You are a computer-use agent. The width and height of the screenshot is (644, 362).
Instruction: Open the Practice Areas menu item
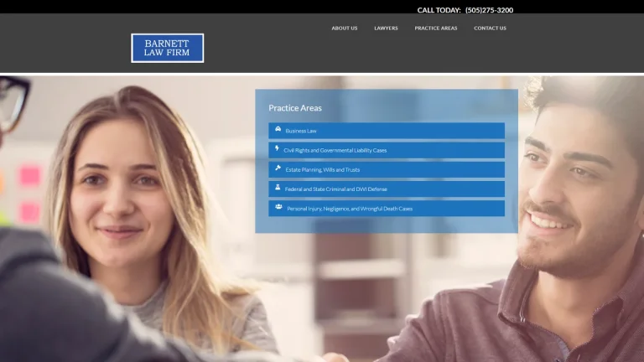(x=435, y=28)
